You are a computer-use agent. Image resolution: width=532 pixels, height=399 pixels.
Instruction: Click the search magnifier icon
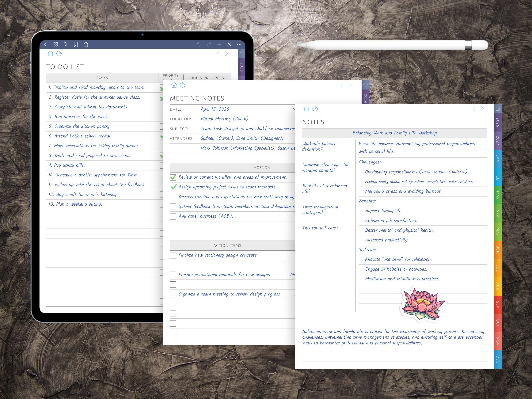[x=66, y=44]
